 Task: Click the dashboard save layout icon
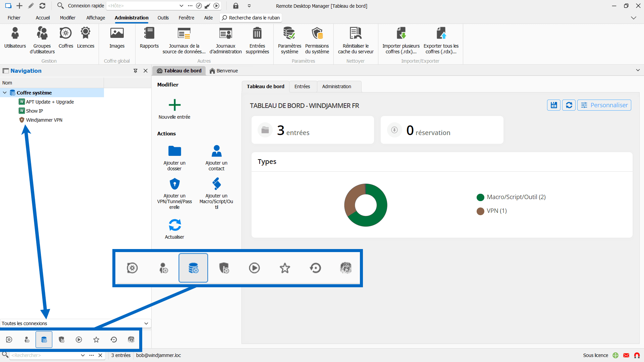pyautogui.click(x=554, y=105)
